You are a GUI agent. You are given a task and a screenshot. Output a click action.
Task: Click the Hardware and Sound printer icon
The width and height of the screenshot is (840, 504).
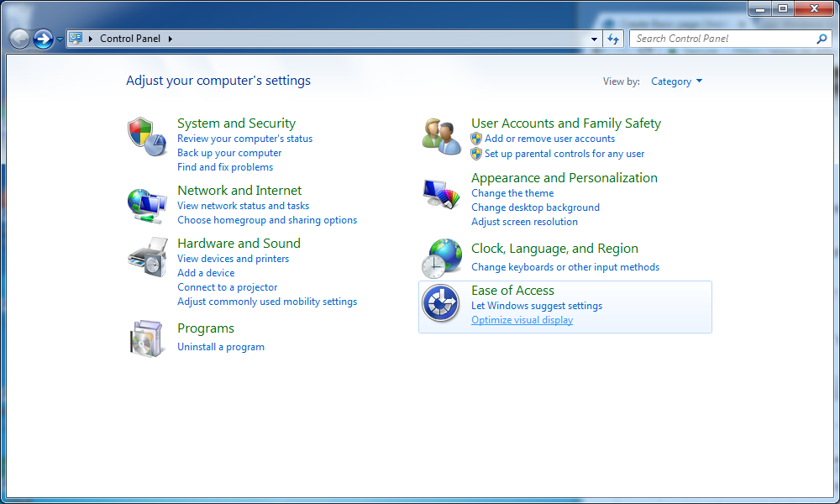pos(147,257)
